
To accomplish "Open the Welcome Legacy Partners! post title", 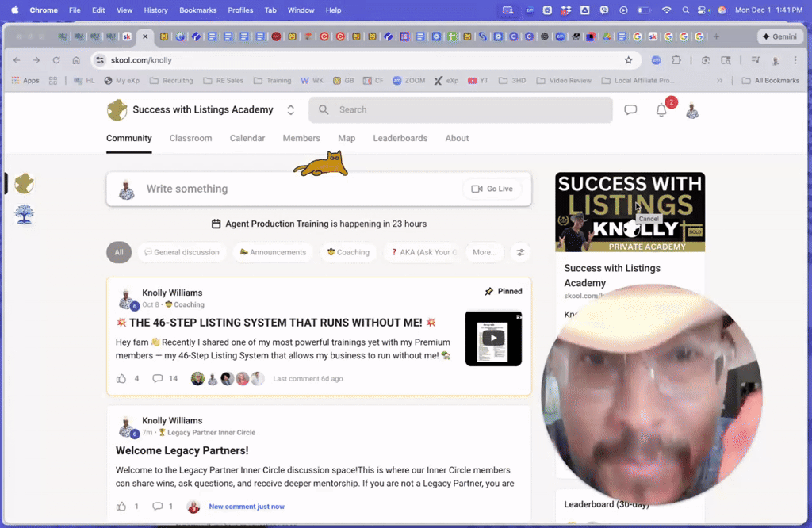I will pyautogui.click(x=182, y=450).
